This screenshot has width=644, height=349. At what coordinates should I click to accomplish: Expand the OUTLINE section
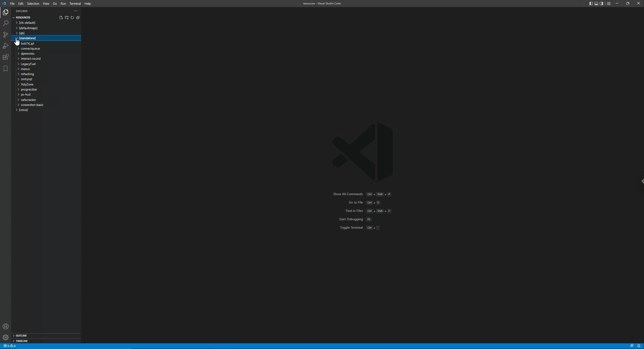(21, 336)
